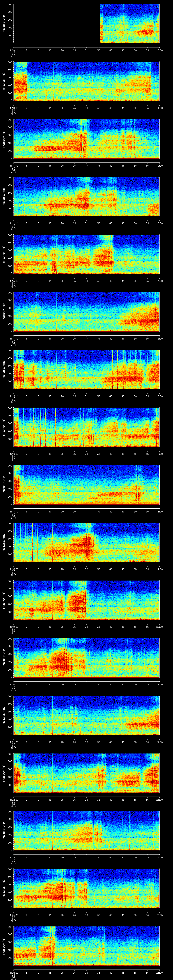Click the 22:00 end label of the 1:21:00 panel
Viewport: 173px width, 980px height.
point(160,742)
